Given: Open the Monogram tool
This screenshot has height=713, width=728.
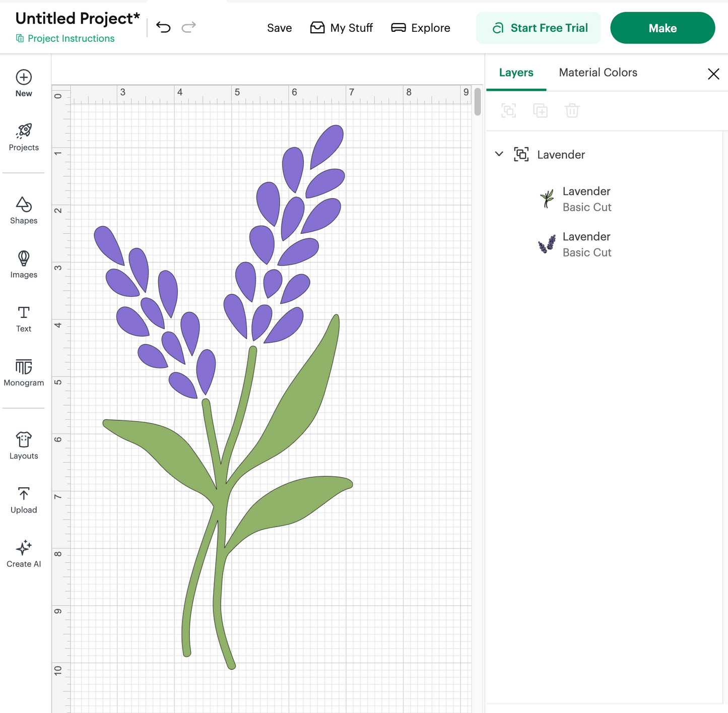Looking at the screenshot, I should [x=24, y=373].
